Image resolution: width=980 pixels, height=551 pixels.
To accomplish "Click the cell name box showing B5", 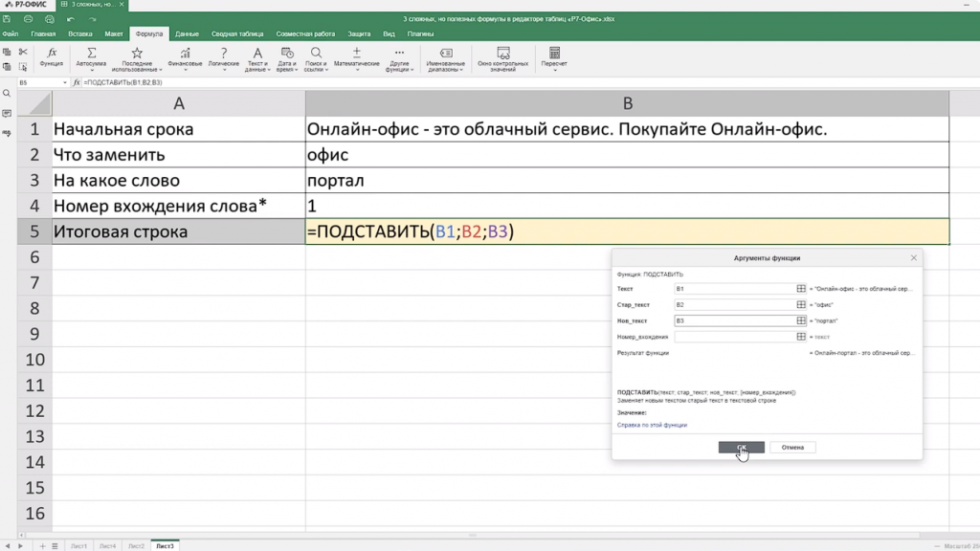I will 42,82.
